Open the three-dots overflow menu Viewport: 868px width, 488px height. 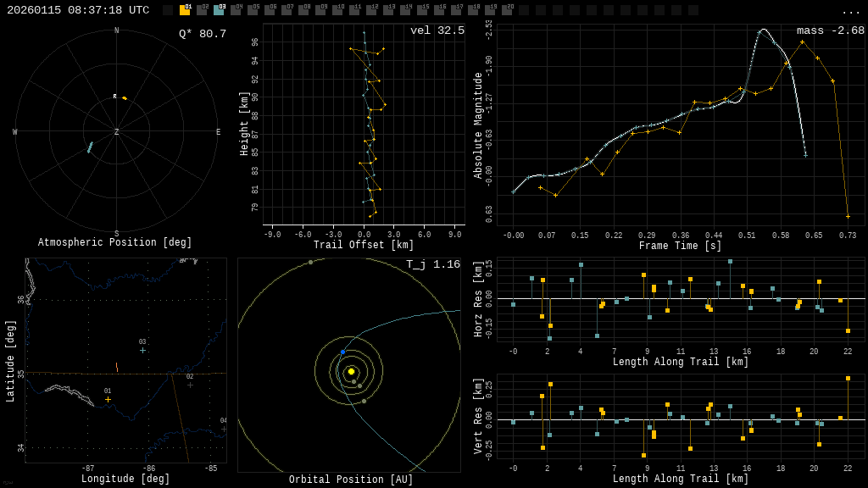click(850, 11)
